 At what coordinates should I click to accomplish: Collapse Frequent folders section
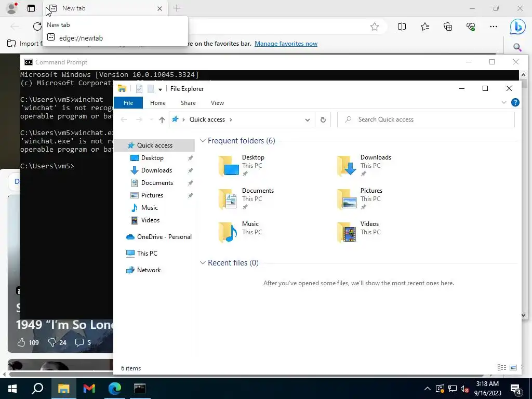point(203,140)
